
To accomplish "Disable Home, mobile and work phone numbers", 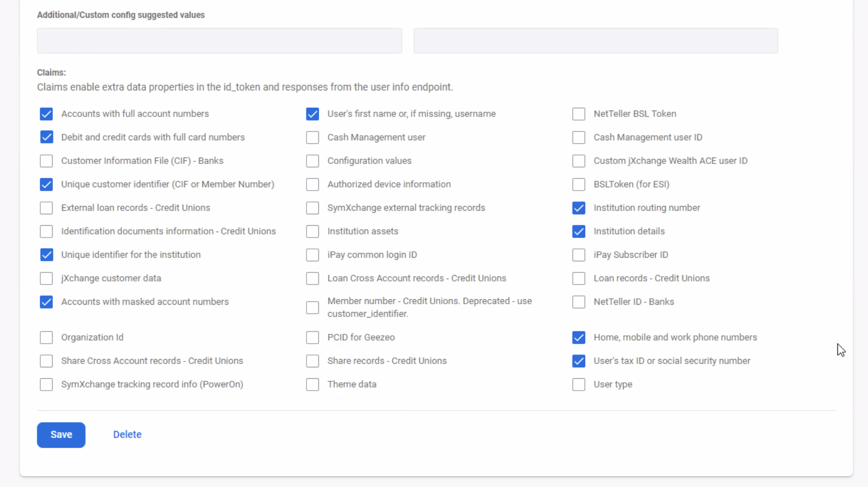I will pyautogui.click(x=579, y=338).
